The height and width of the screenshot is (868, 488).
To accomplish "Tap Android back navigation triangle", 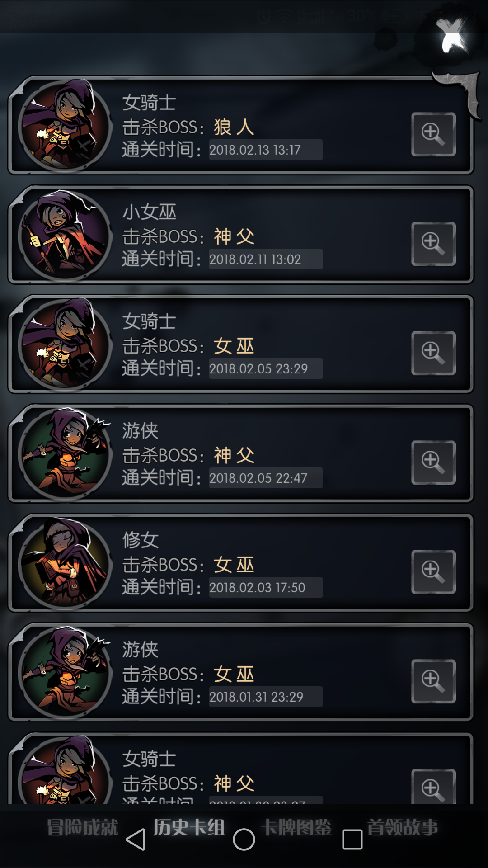I will tap(136, 840).
